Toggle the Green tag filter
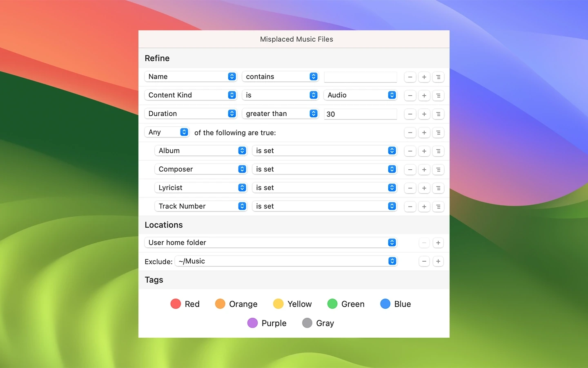The width and height of the screenshot is (588, 368). (x=332, y=304)
